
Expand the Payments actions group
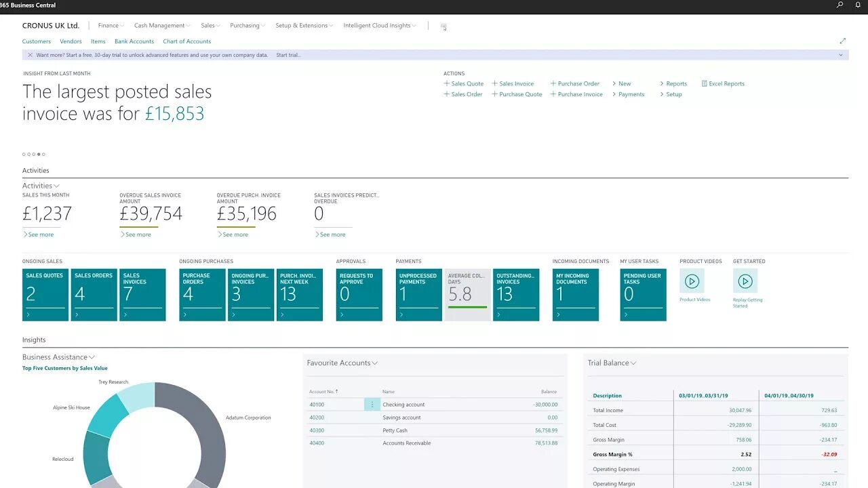pyautogui.click(x=628, y=95)
